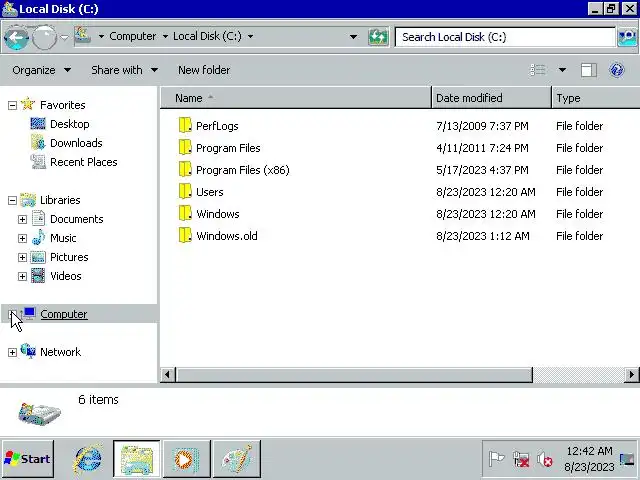Toggle the preview pane icon

pyautogui.click(x=589, y=70)
